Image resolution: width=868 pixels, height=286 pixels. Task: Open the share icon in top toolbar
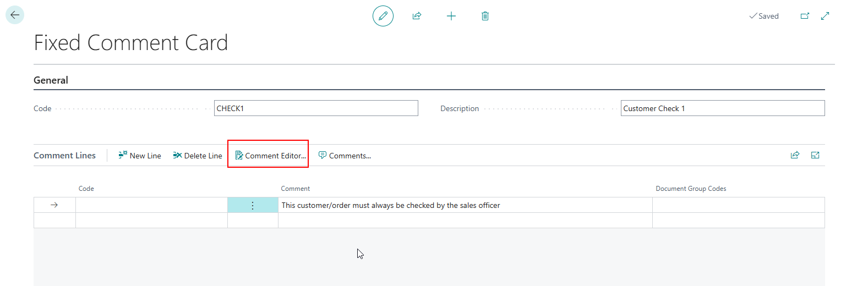coord(417,16)
